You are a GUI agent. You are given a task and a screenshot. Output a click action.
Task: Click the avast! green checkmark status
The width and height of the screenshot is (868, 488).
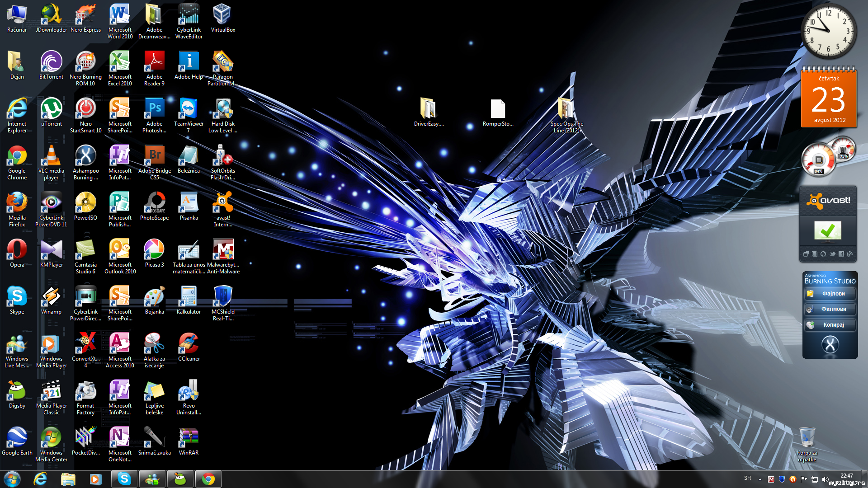point(828,230)
